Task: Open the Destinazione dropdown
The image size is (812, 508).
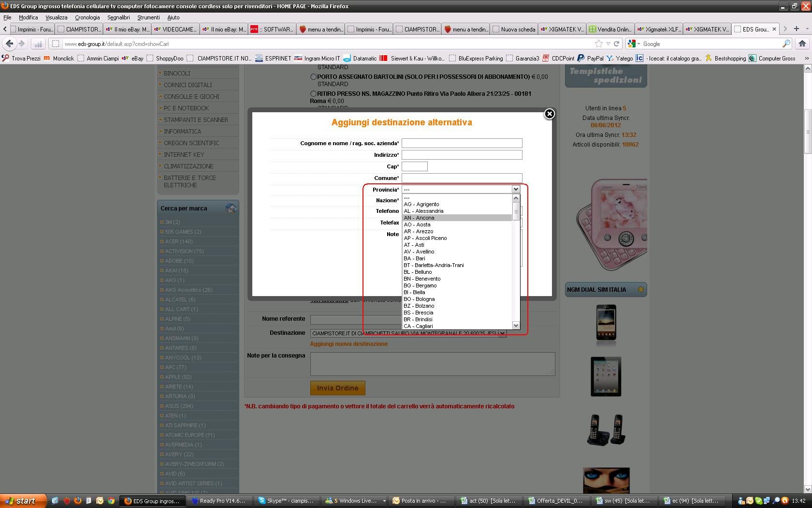Action: click(x=408, y=333)
